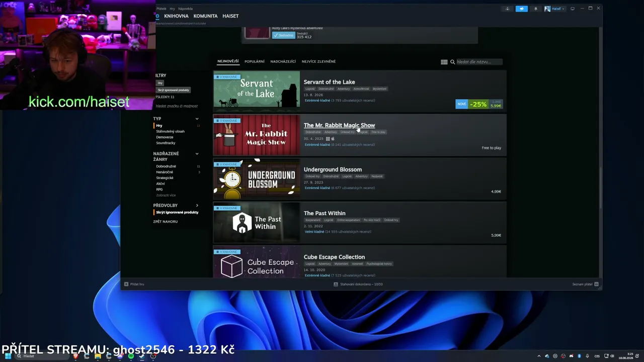This screenshot has width=644, height=362.
Task: Toggle the Akční genre filter
Action: pos(160,184)
